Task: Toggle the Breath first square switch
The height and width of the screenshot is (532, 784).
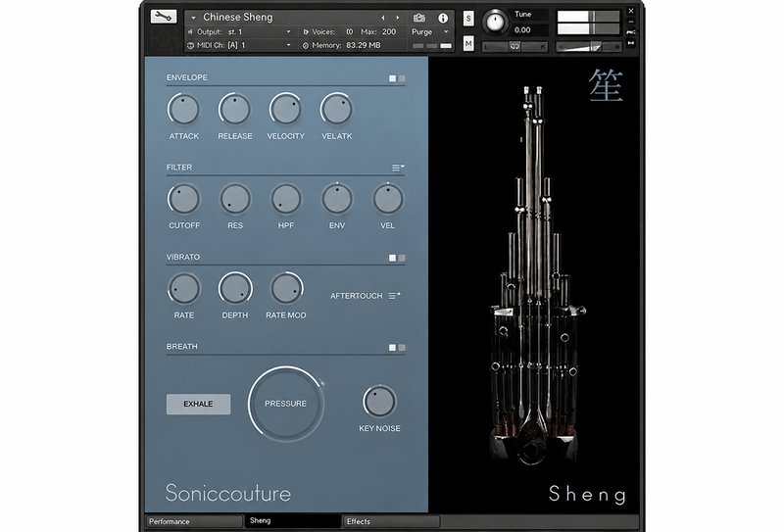Action: click(393, 348)
